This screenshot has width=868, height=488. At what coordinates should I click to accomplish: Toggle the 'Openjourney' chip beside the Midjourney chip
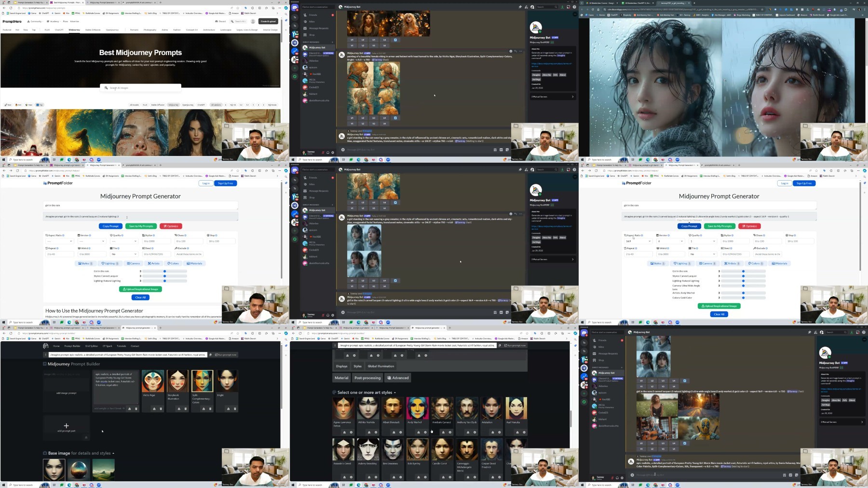(188, 105)
